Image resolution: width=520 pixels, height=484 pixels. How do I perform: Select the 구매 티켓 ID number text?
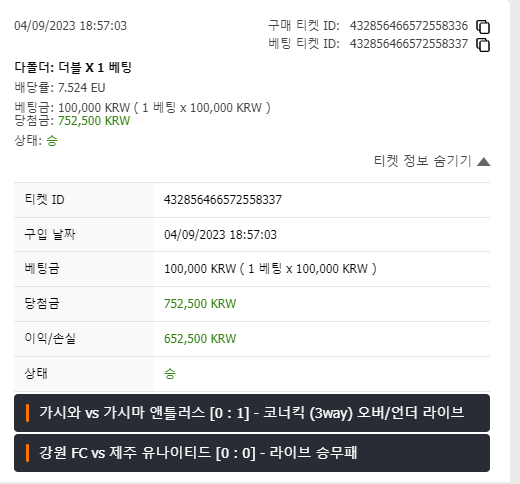click(x=409, y=26)
